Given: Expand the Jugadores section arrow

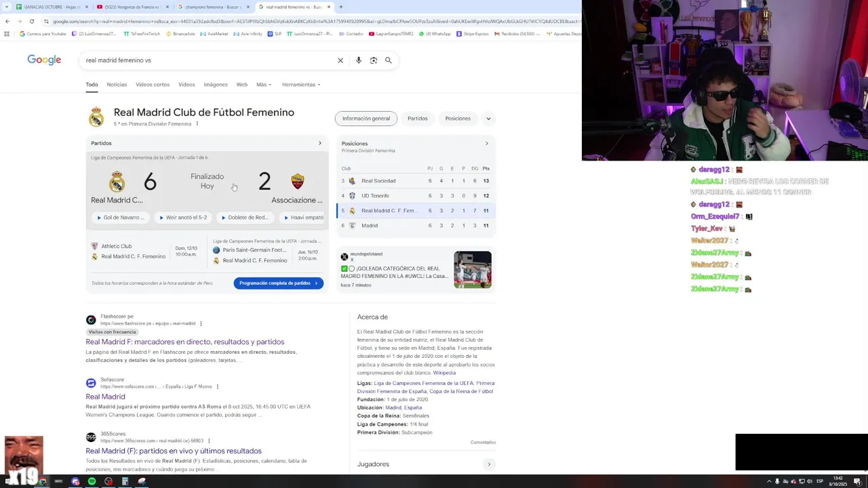Looking at the screenshot, I should [489, 464].
